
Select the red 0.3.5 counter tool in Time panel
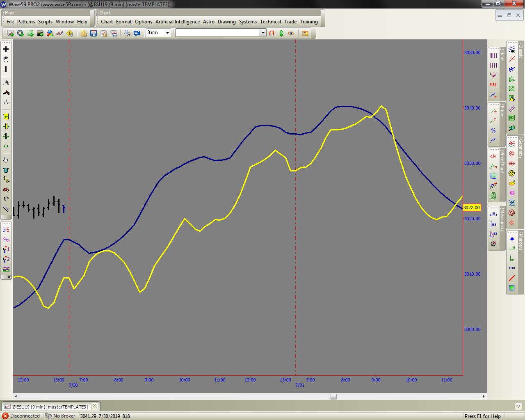(493, 84)
